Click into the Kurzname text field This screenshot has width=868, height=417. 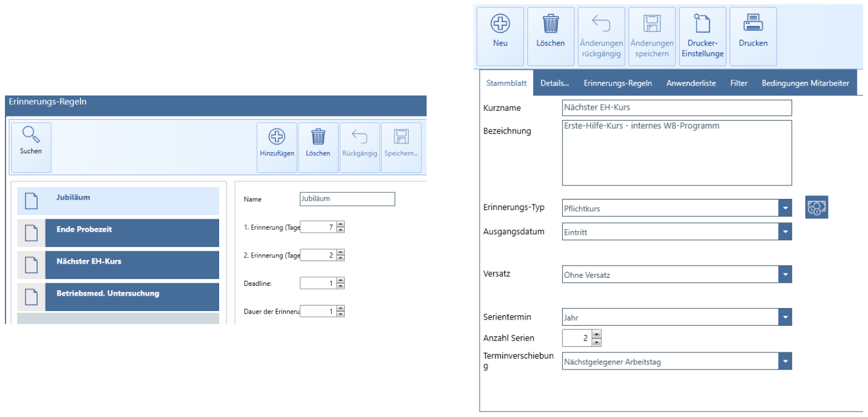click(x=677, y=108)
